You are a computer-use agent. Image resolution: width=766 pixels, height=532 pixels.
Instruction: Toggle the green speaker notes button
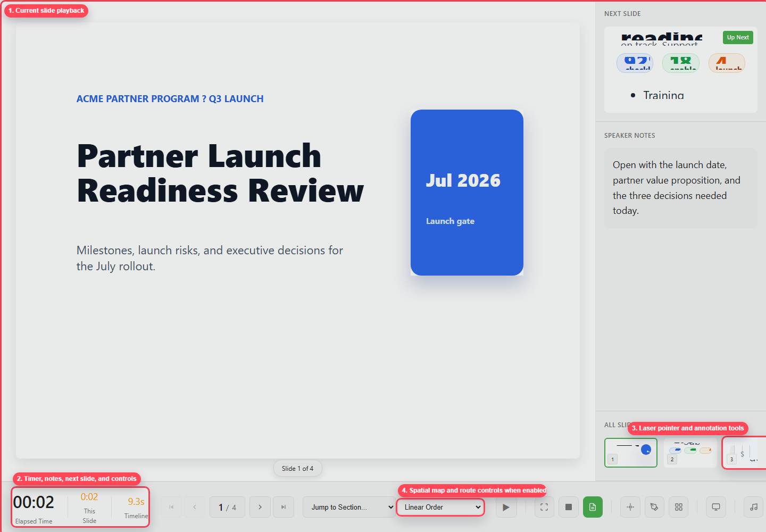tap(593, 507)
